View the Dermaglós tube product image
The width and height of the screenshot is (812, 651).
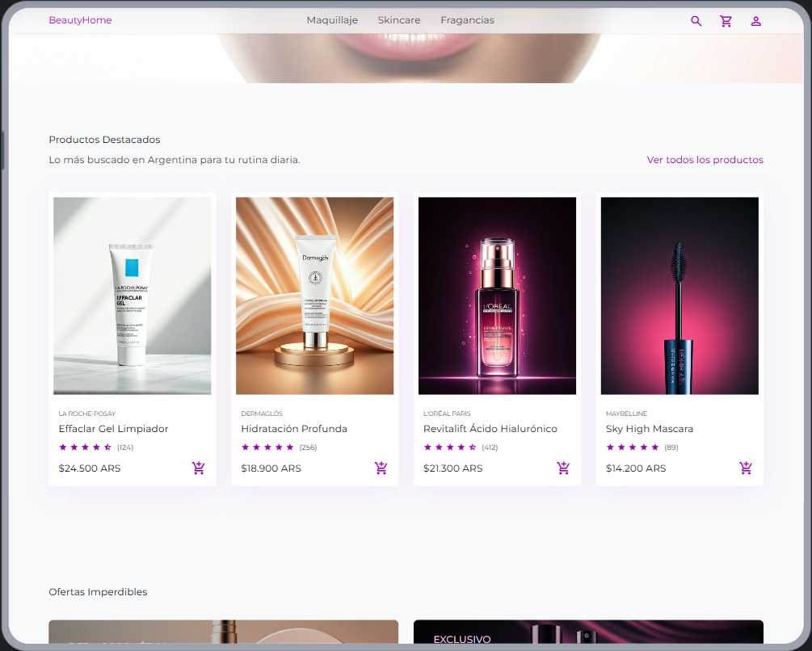click(x=315, y=296)
